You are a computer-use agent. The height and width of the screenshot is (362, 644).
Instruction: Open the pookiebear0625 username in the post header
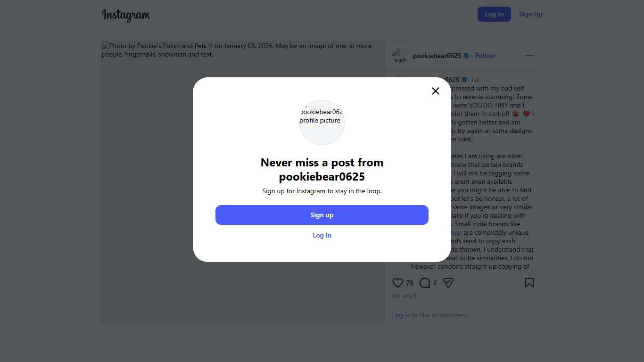437,56
